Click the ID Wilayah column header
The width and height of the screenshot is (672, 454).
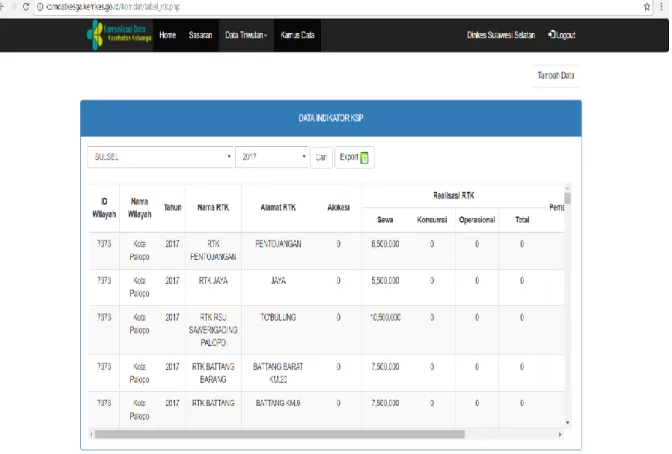coord(104,208)
